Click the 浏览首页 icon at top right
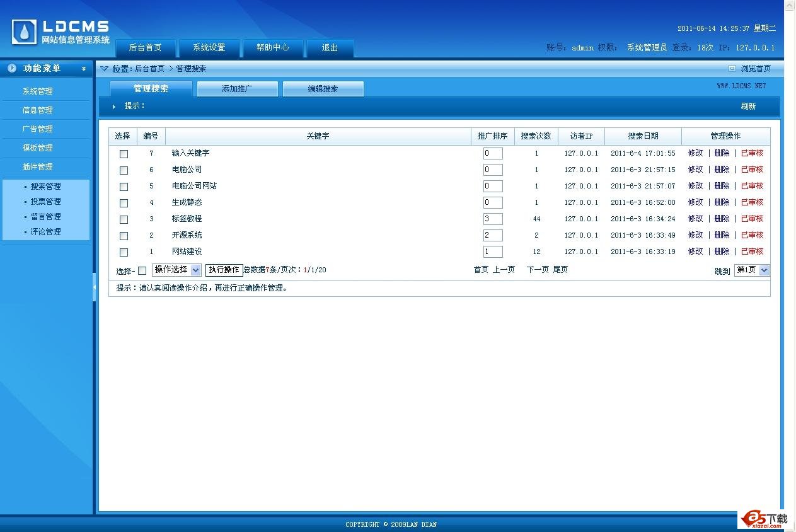796x532 pixels. click(732, 69)
